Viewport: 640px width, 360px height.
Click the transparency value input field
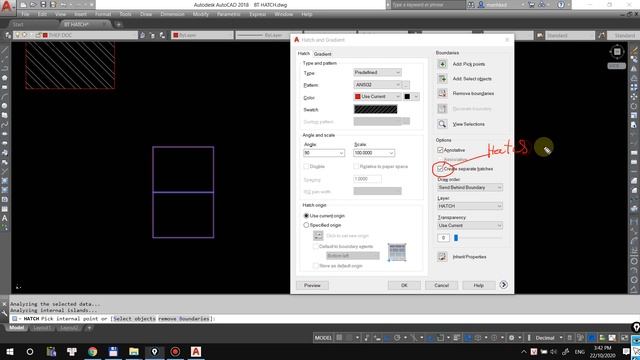[443, 238]
